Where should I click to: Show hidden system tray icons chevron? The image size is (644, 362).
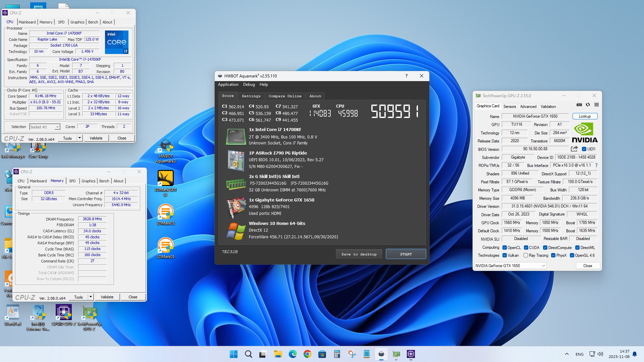(567, 354)
